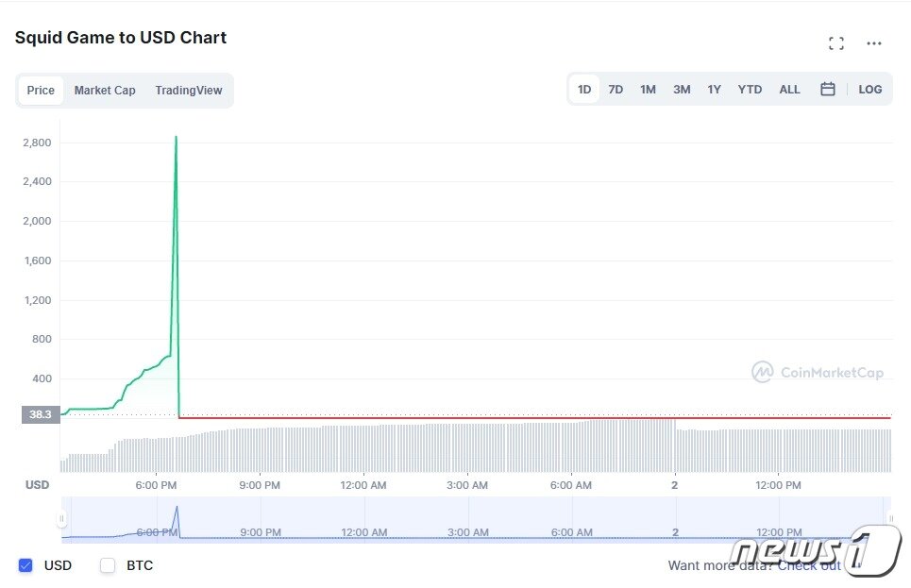Image resolution: width=911 pixels, height=588 pixels.
Task: Select the 1D time range
Action: (x=584, y=90)
